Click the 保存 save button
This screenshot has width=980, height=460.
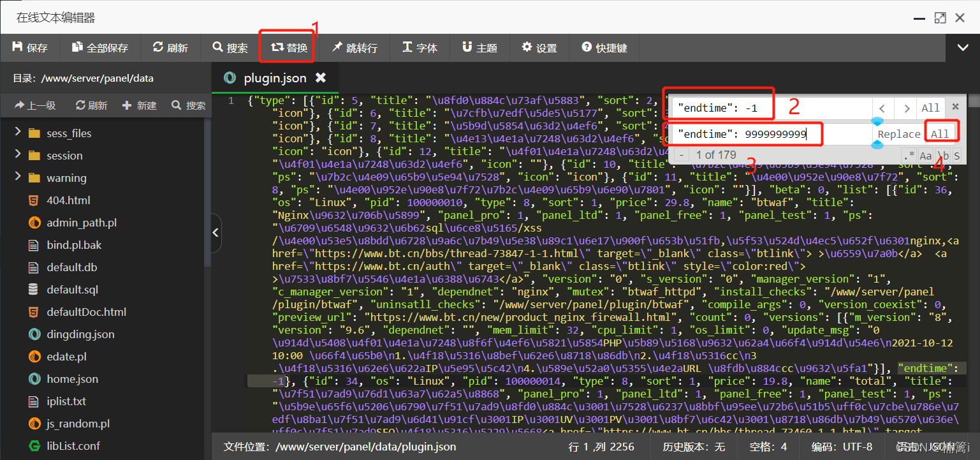30,48
